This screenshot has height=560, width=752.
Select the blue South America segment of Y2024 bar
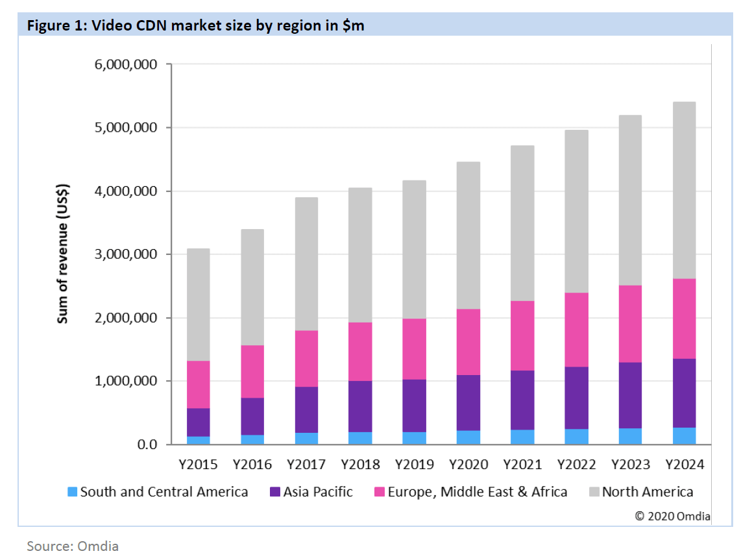pyautogui.click(x=685, y=436)
